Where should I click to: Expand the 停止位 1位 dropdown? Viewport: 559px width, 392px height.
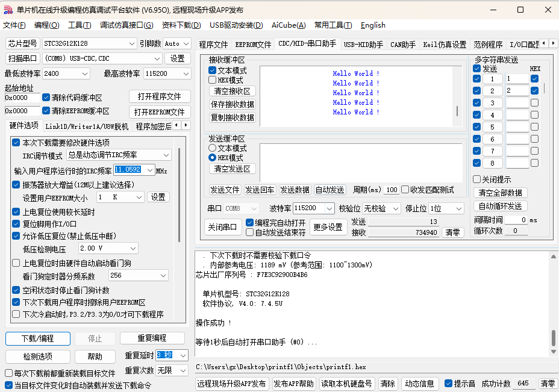pos(459,208)
